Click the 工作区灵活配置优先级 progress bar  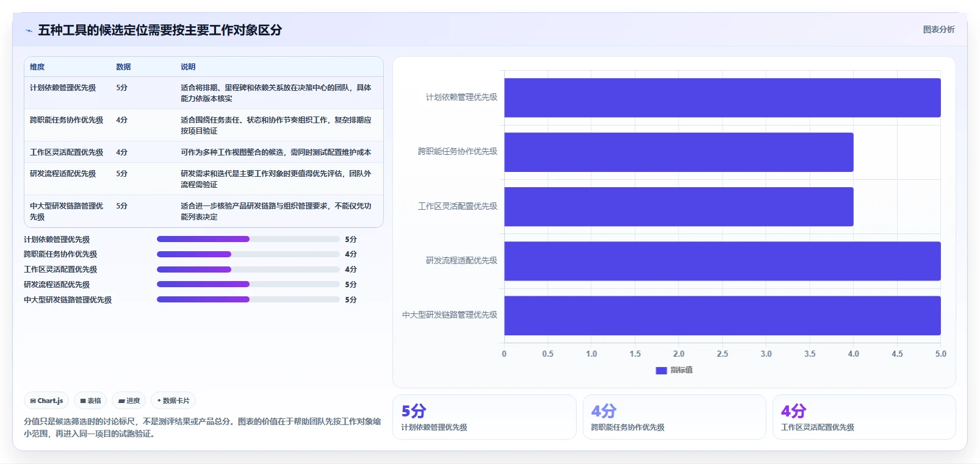click(x=248, y=269)
